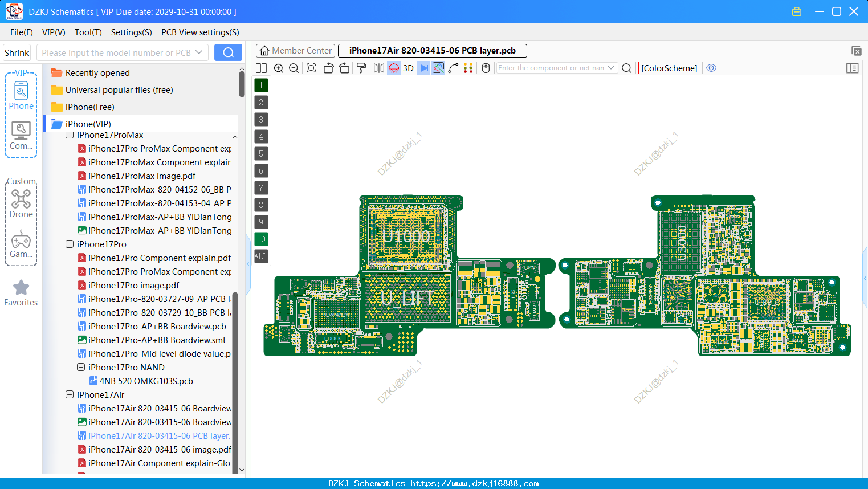Image resolution: width=868 pixels, height=489 pixels.
Task: Click the blue model search button
Action: point(228,52)
